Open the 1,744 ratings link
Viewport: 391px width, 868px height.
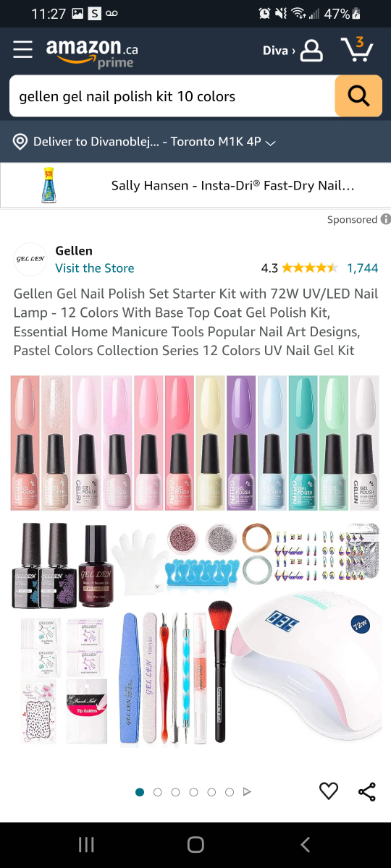tap(363, 268)
